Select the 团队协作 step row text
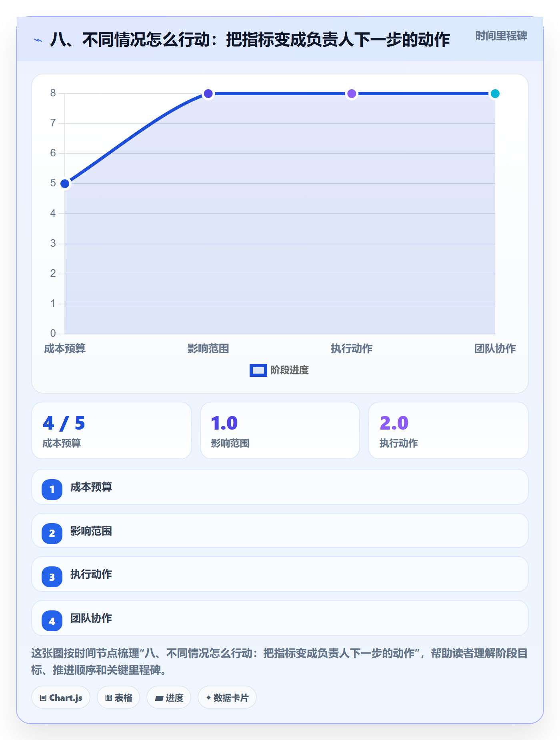560x740 pixels. pos(91,618)
